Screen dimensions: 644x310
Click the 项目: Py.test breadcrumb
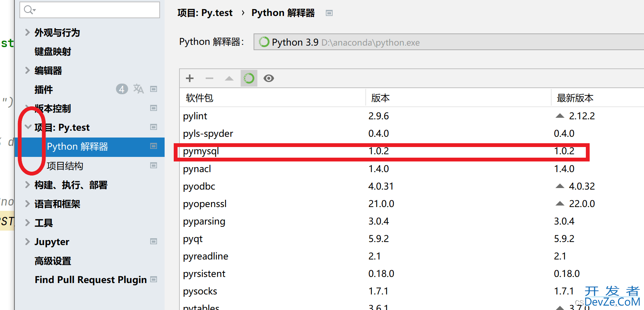click(x=205, y=13)
